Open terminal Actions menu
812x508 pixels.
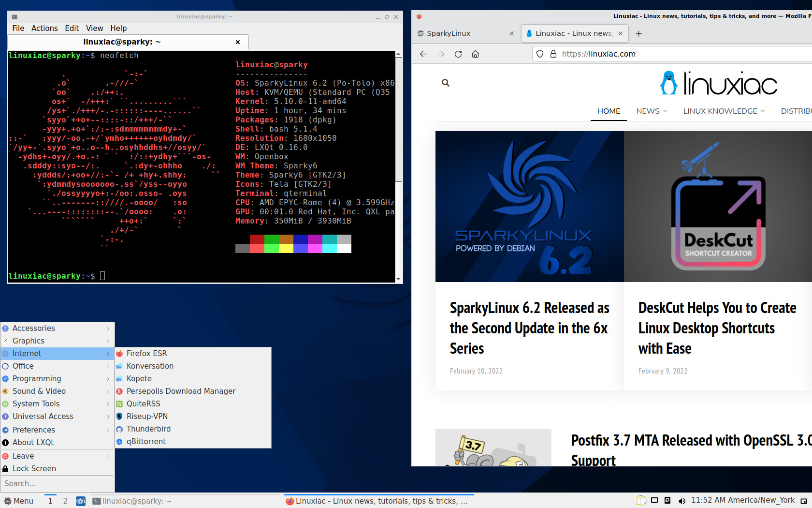[44, 29]
